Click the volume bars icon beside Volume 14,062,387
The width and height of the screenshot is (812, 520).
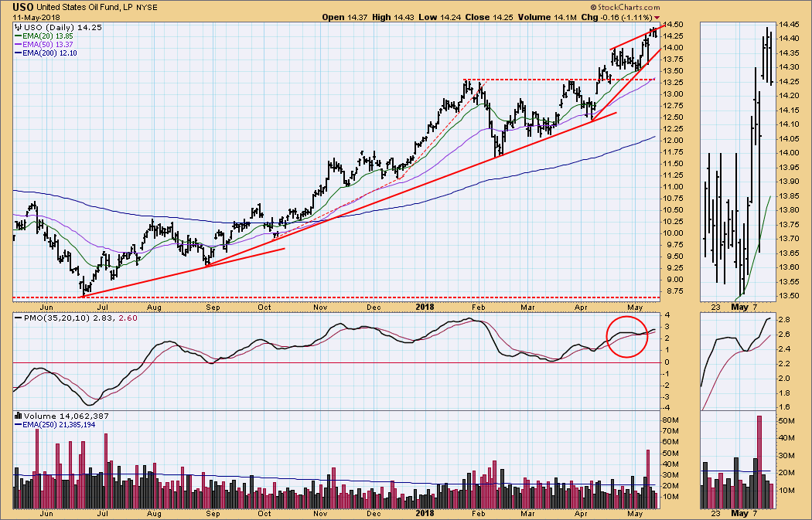click(18, 416)
